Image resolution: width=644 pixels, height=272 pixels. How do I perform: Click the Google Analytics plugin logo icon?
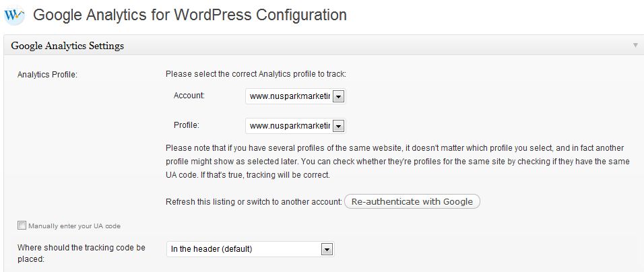coord(14,15)
